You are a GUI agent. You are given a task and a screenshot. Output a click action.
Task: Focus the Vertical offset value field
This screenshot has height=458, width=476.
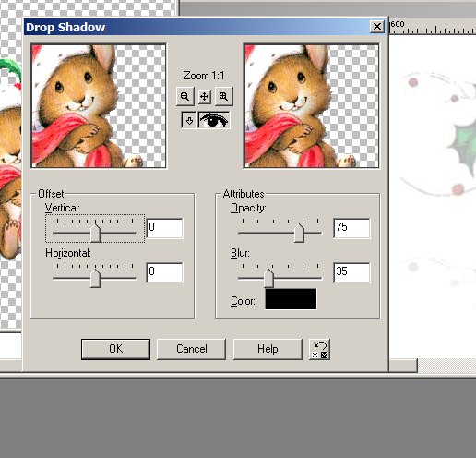point(164,228)
